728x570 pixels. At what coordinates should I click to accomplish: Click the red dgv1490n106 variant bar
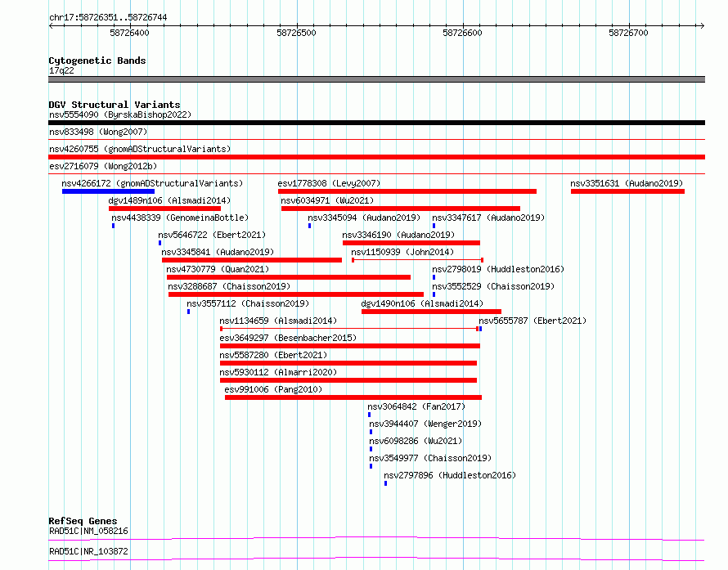click(431, 312)
